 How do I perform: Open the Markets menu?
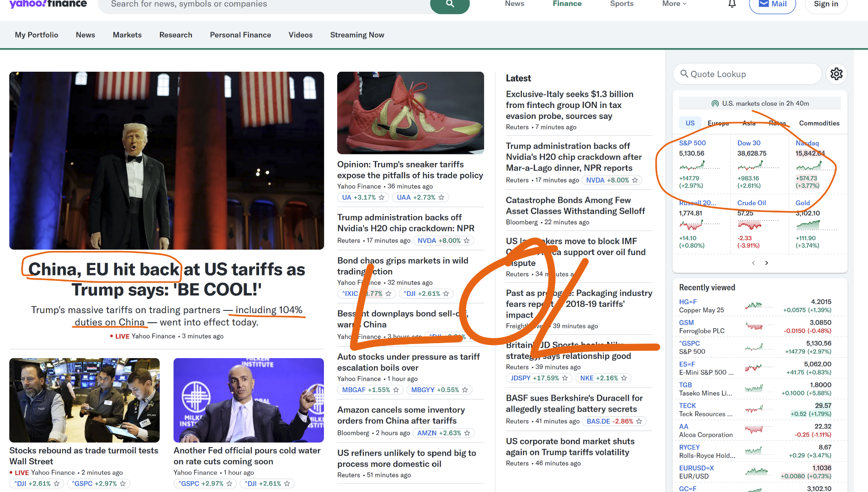pos(127,35)
